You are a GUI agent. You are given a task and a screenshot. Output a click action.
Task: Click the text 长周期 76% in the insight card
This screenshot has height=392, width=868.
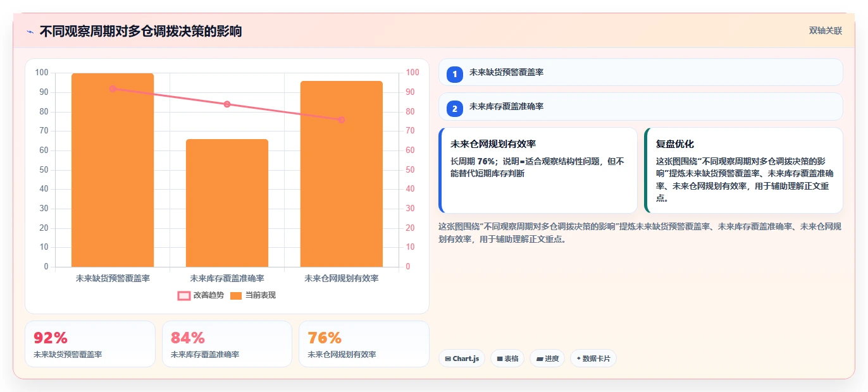tap(473, 161)
